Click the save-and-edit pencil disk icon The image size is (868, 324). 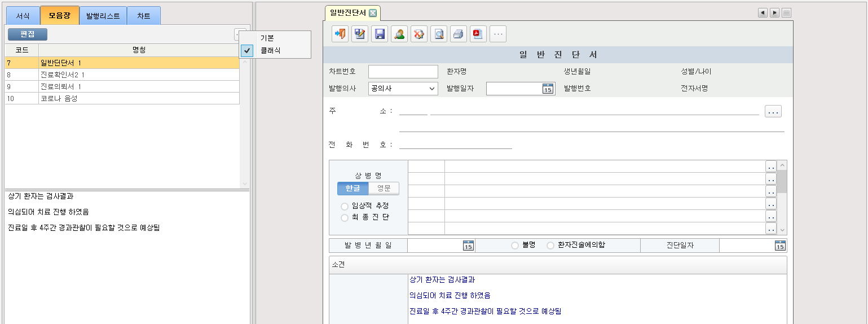click(360, 34)
